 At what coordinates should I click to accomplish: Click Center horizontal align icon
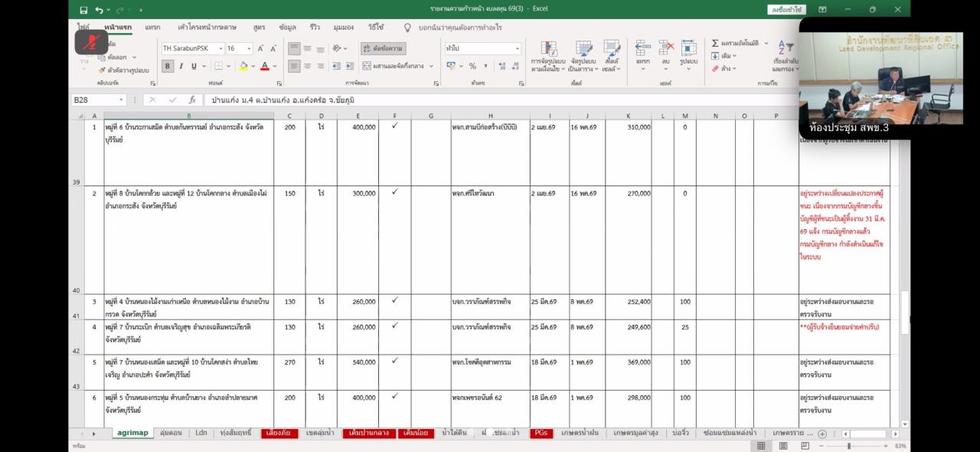click(308, 66)
